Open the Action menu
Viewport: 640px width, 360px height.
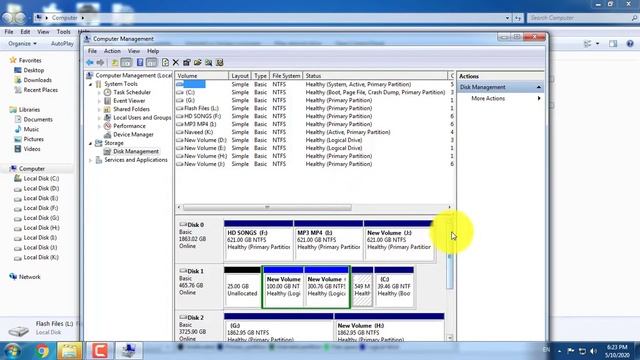tap(112, 51)
